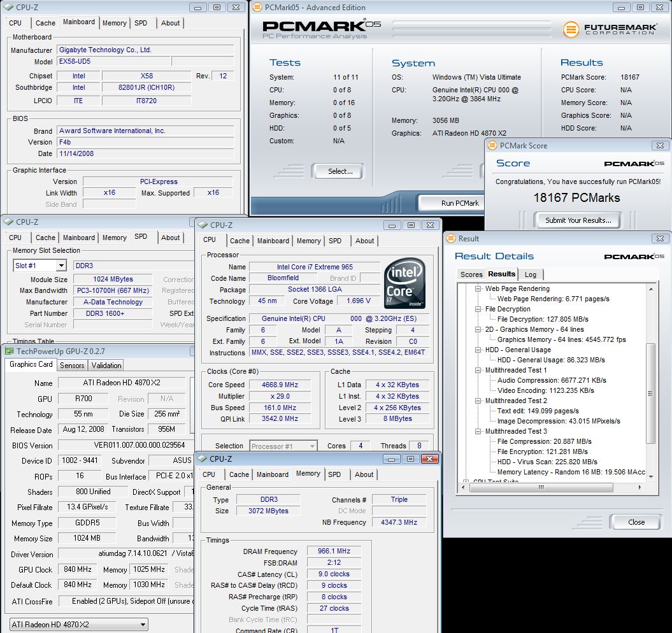Click the processor Name field Intel Core i7 Extreme 965
Image resolution: width=672 pixels, height=633 pixels.
315,267
